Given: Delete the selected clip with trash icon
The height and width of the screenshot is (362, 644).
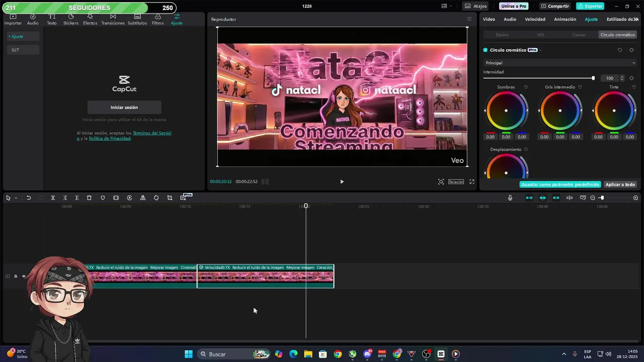Looking at the screenshot, I should point(89,198).
